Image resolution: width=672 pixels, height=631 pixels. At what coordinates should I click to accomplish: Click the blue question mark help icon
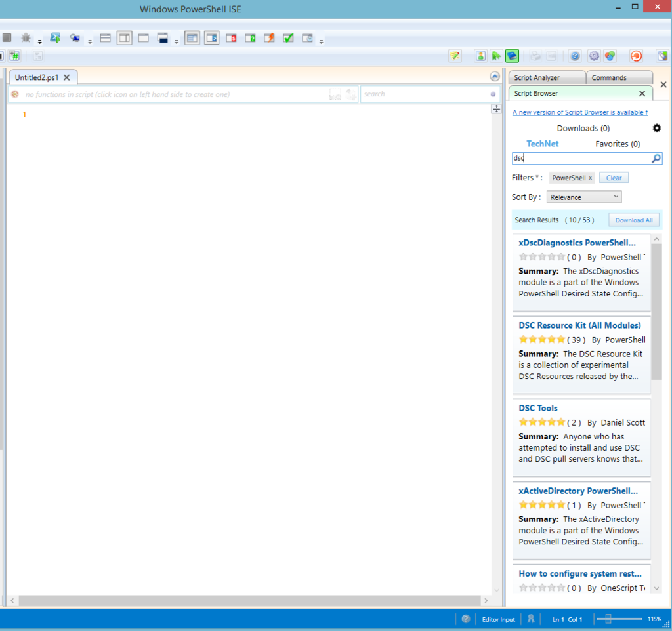pyautogui.click(x=575, y=56)
